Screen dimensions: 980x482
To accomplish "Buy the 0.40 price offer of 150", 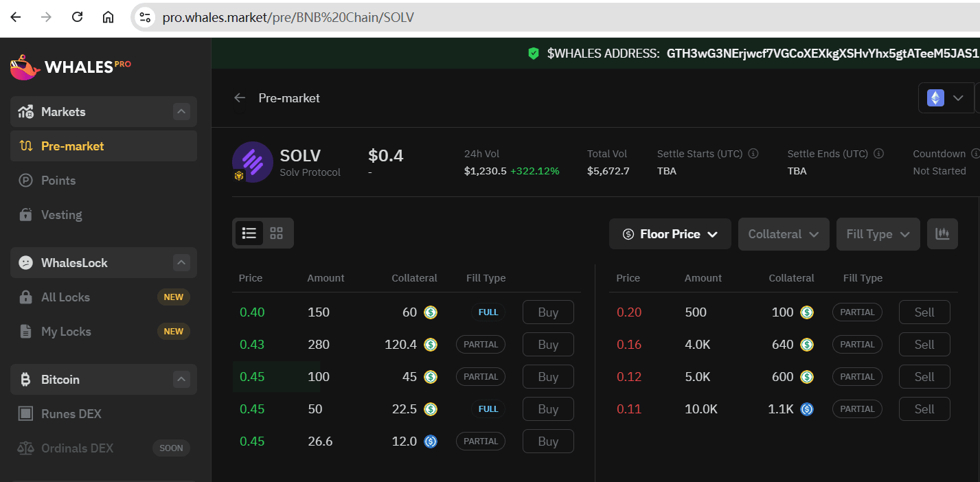I will 548,312.
